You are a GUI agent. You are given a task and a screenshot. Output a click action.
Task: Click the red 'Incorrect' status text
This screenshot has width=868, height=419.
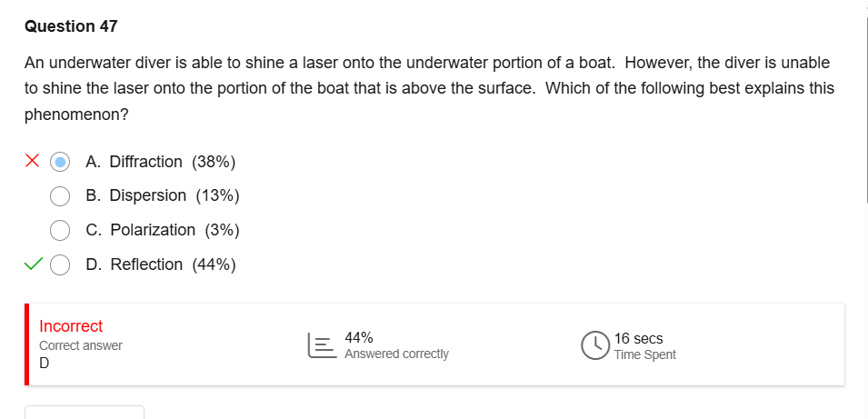pos(71,325)
